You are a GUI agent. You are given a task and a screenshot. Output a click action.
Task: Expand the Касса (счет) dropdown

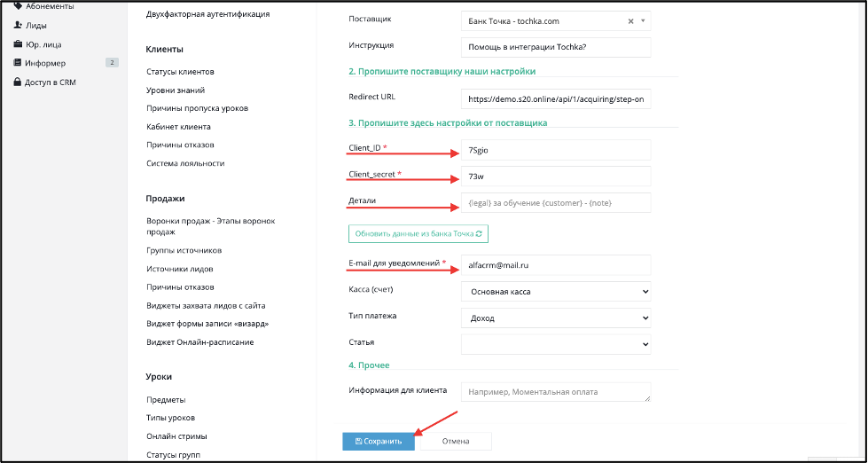556,291
